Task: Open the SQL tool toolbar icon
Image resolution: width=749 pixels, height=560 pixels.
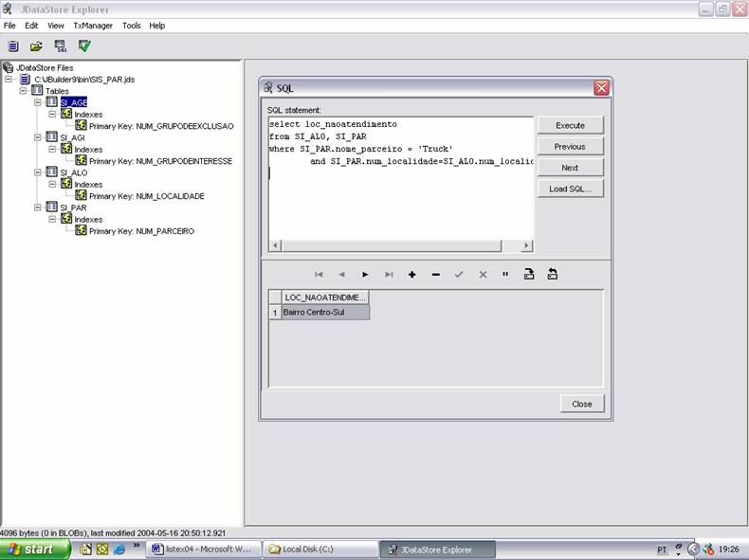Action: [x=61, y=45]
